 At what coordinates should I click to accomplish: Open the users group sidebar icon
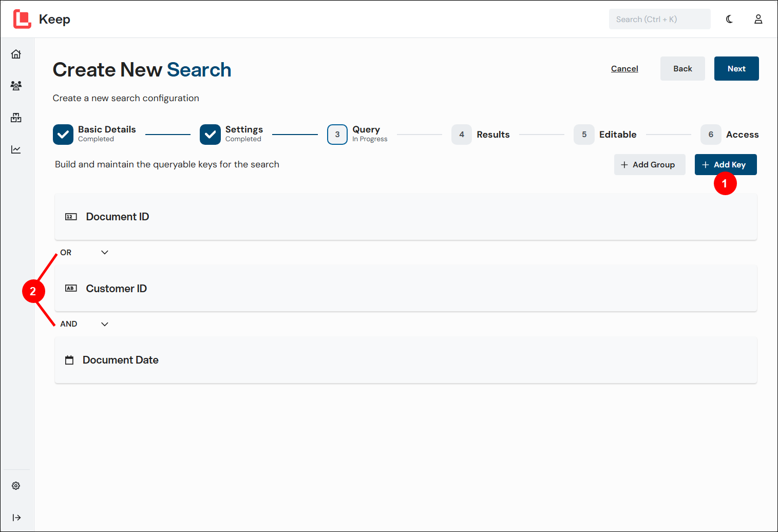click(x=16, y=86)
